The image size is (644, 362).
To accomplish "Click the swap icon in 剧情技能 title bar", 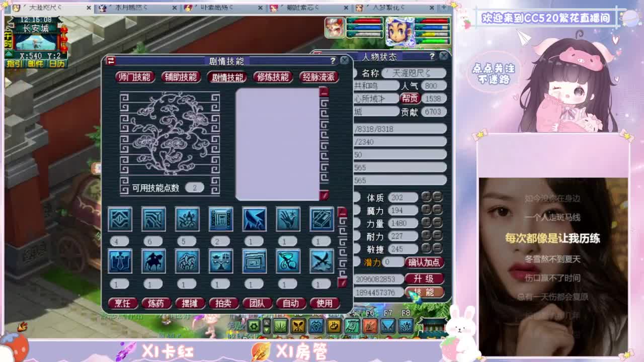I will point(111,61).
